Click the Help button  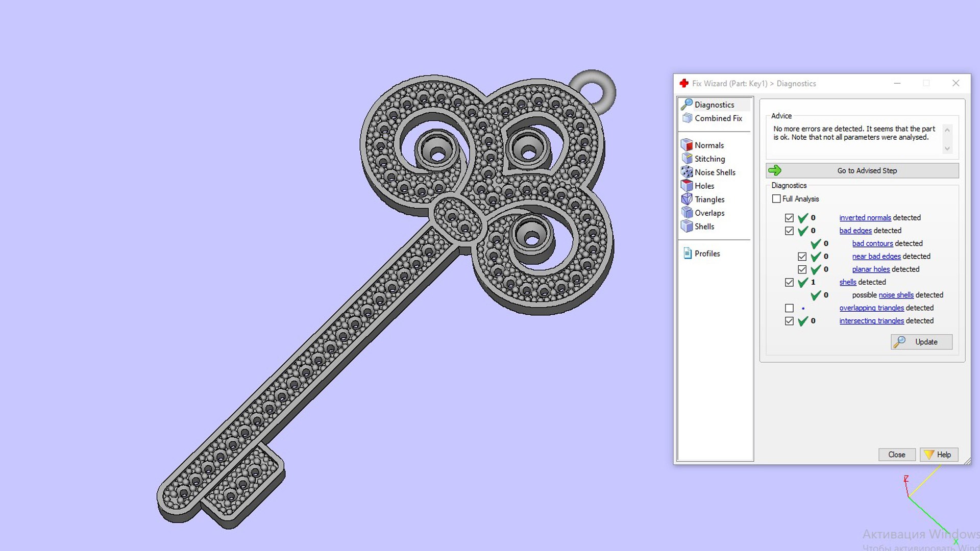[x=939, y=455]
